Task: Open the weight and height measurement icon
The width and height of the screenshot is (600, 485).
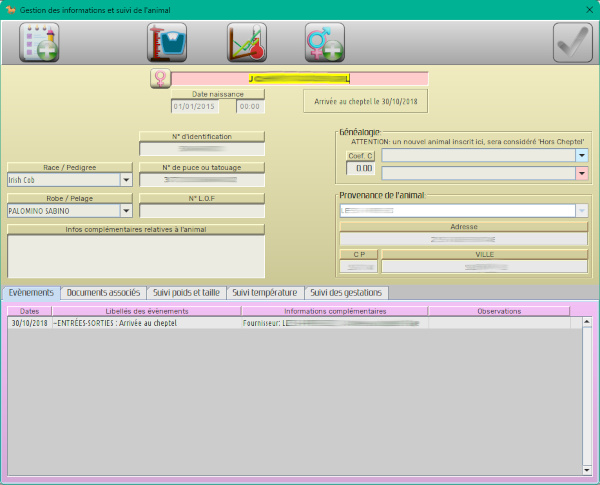Action: [x=167, y=43]
